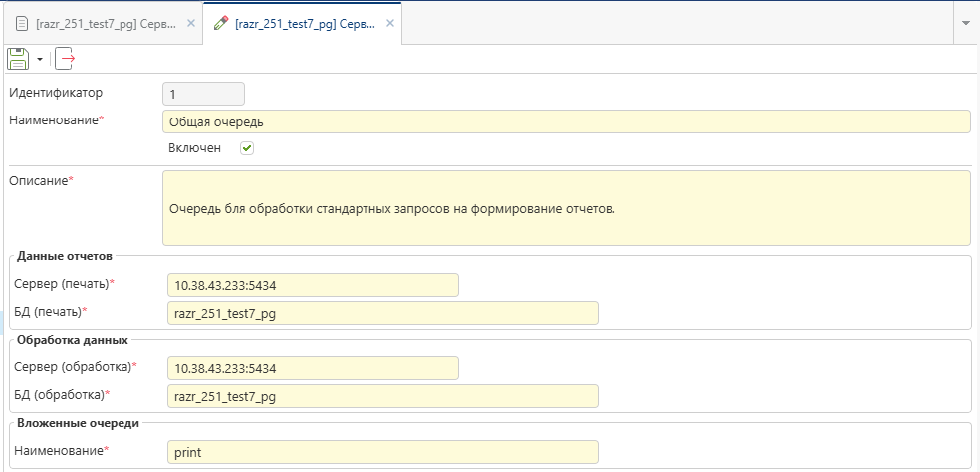Screen dimensions: 980x472
Task: Click the БД (обработка) database field
Action: [x=382, y=396]
